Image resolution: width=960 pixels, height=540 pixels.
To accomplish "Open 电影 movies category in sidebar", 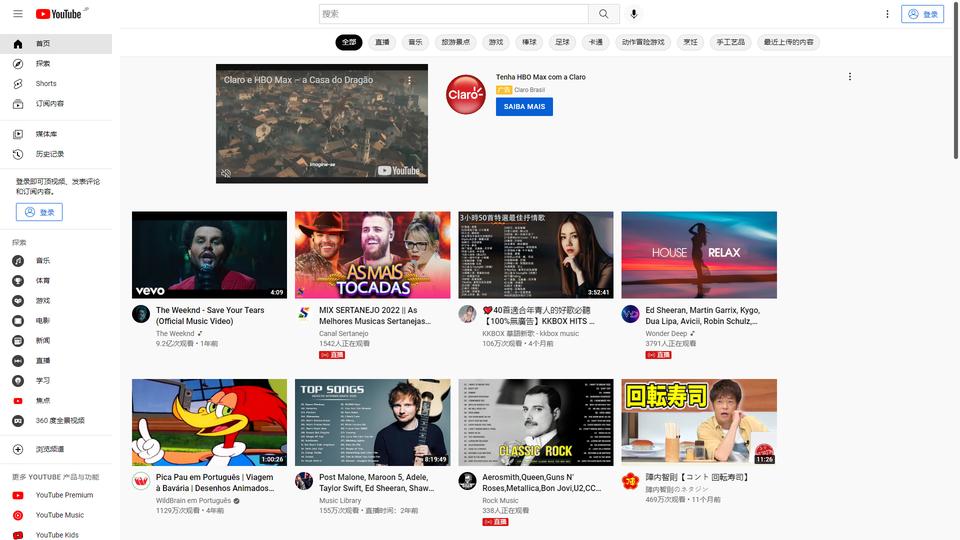I will pyautogui.click(x=56, y=321).
